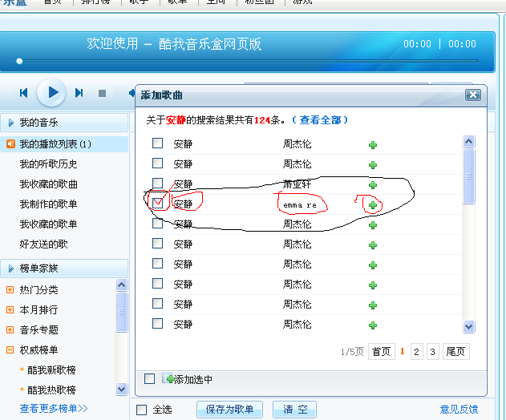Click speaker icon beside 我的播放列表
This screenshot has height=420, width=506.
point(10,143)
